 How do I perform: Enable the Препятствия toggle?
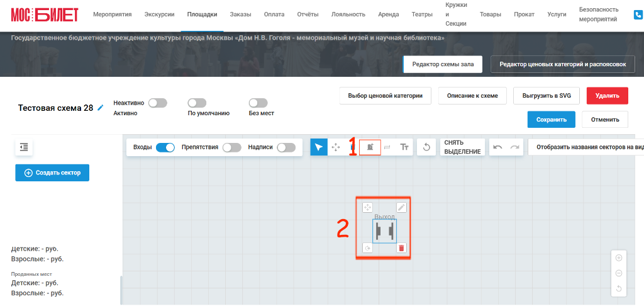tap(231, 147)
